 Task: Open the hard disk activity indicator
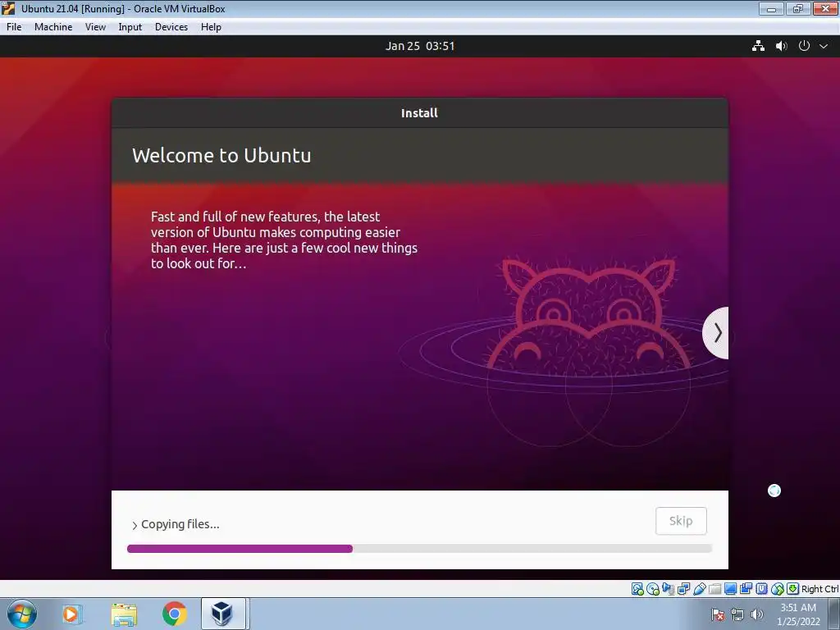pyautogui.click(x=637, y=589)
